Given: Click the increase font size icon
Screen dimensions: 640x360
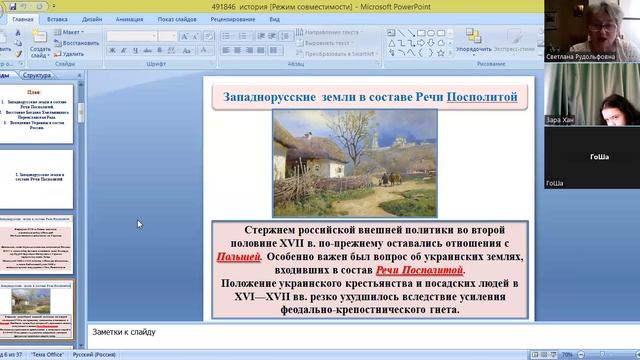Looking at the screenshot, I should [184, 37].
